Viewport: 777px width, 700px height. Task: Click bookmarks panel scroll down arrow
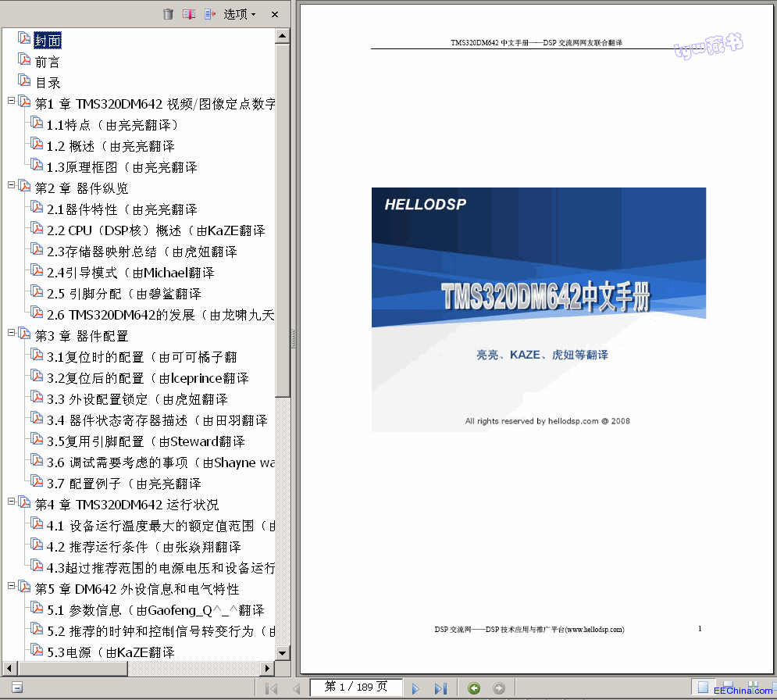[x=282, y=653]
